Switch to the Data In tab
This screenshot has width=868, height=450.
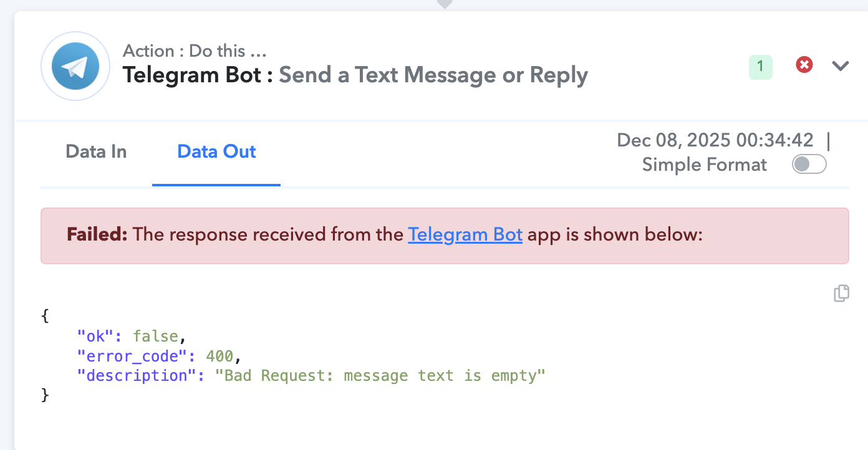click(x=96, y=151)
